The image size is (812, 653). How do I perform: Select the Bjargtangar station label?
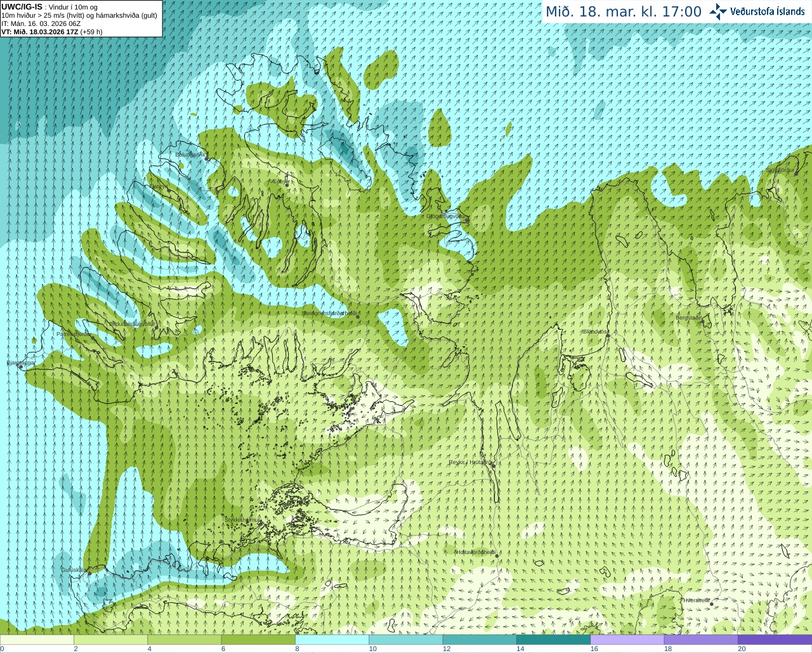(x=21, y=363)
